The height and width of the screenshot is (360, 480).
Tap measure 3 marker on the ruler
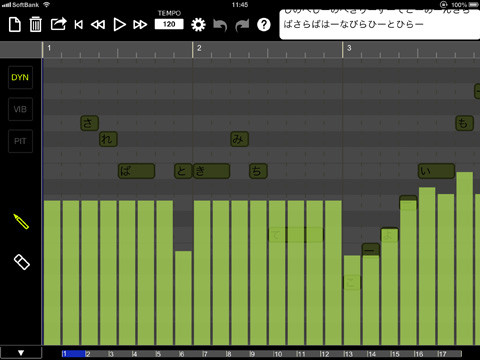click(349, 48)
